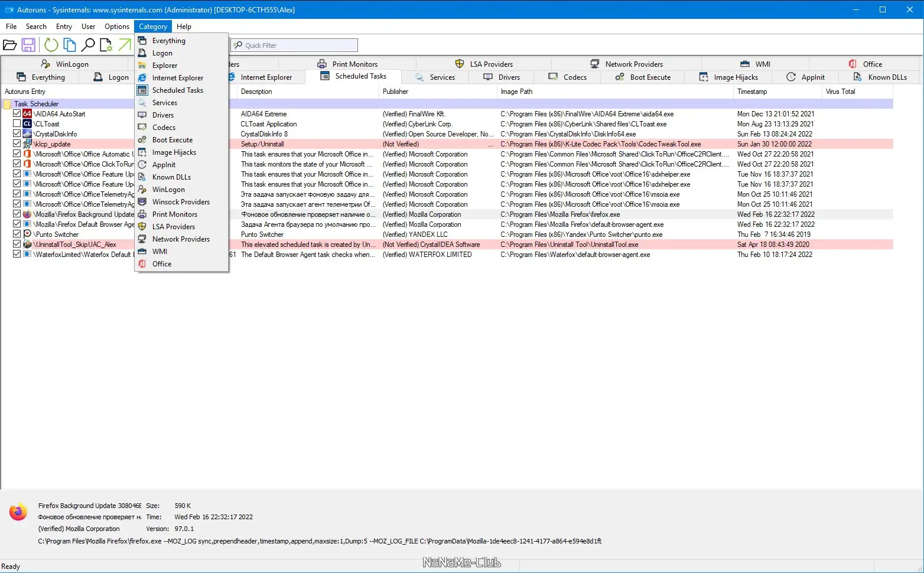The height and width of the screenshot is (573, 924).
Task: Switch to the Everything tab
Action: pyautogui.click(x=41, y=77)
